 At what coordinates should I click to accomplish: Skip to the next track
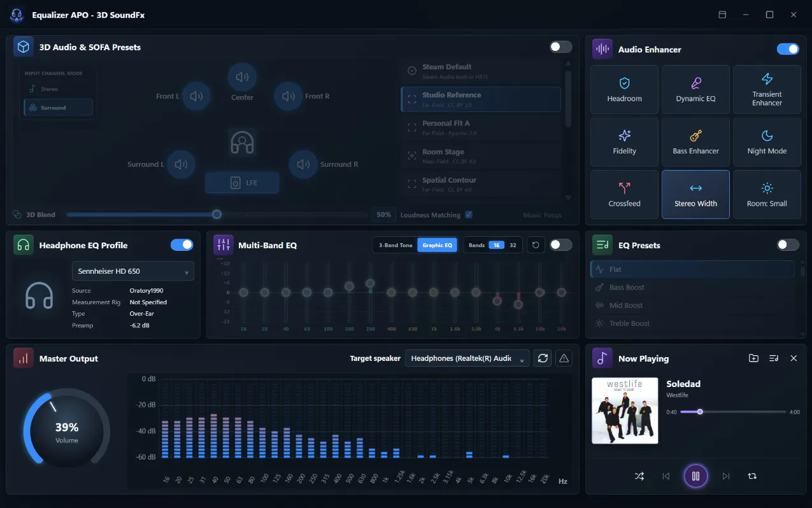coord(726,476)
